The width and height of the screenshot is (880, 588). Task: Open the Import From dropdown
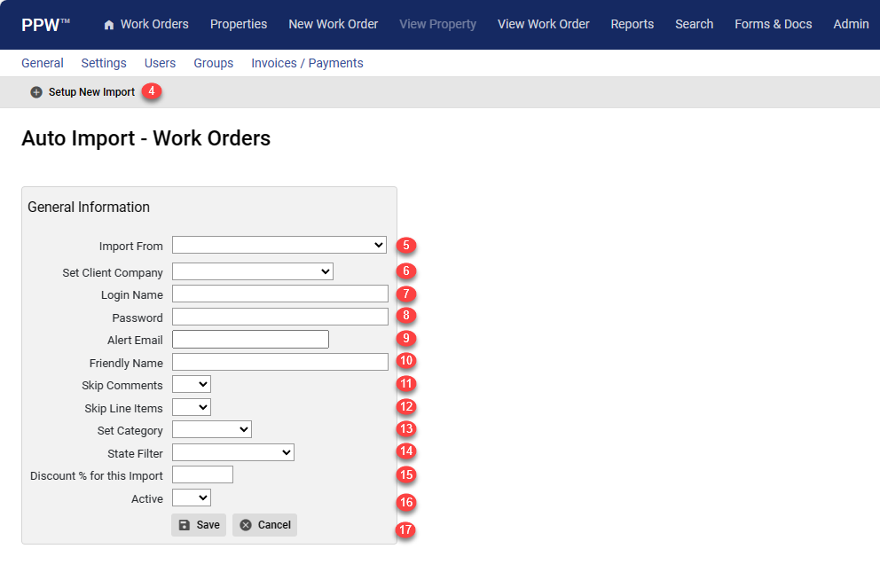point(279,245)
